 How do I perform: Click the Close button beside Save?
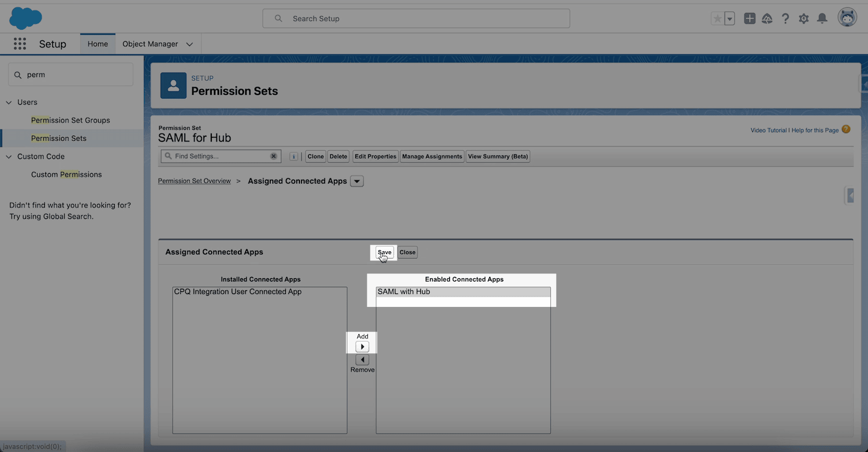[407, 252]
